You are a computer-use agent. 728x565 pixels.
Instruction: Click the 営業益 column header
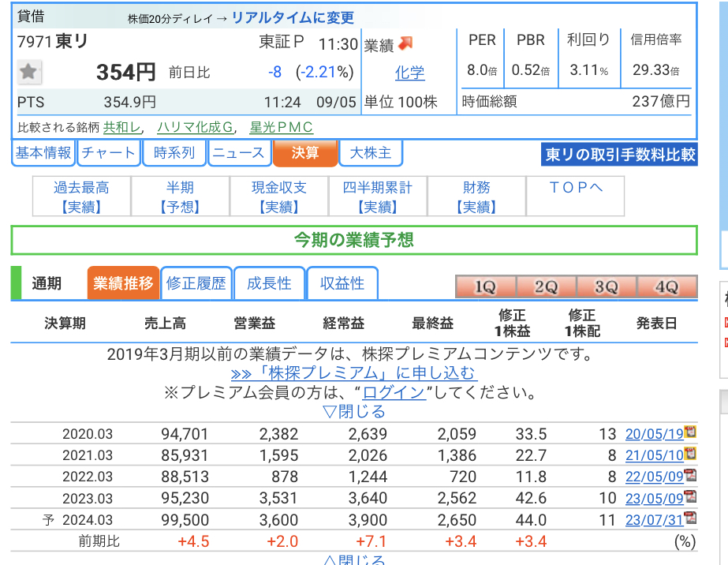tap(255, 323)
